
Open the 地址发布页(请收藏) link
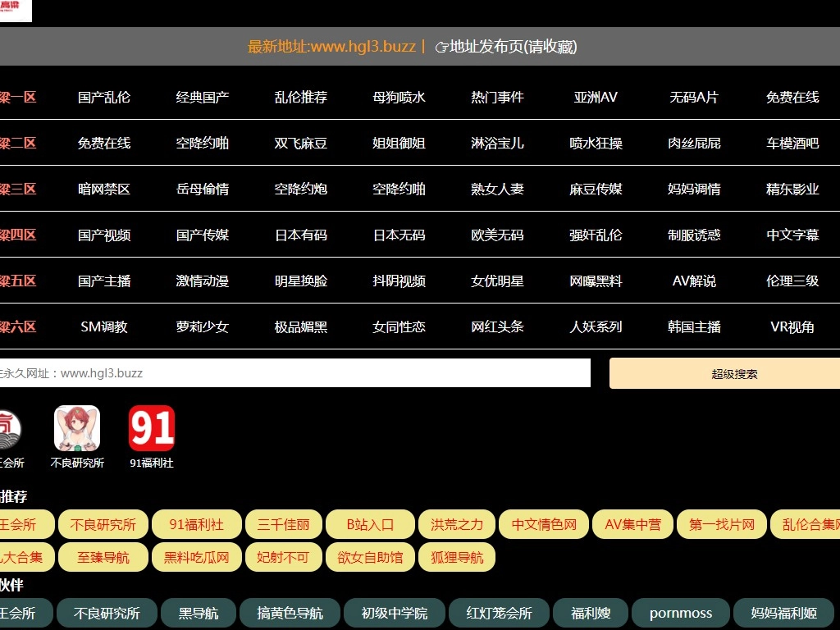click(x=513, y=47)
